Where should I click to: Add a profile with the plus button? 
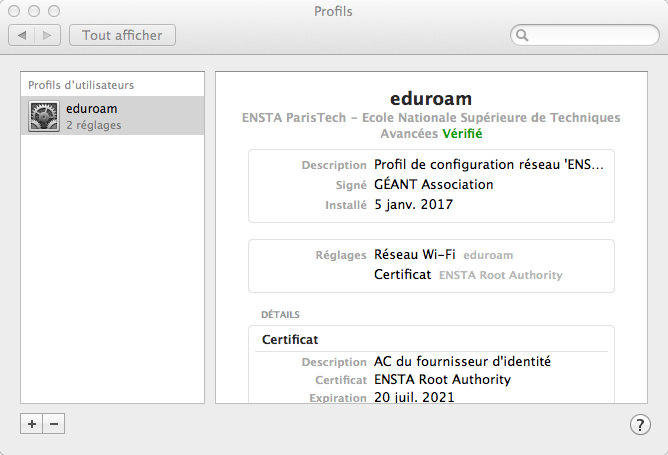pos(32,423)
